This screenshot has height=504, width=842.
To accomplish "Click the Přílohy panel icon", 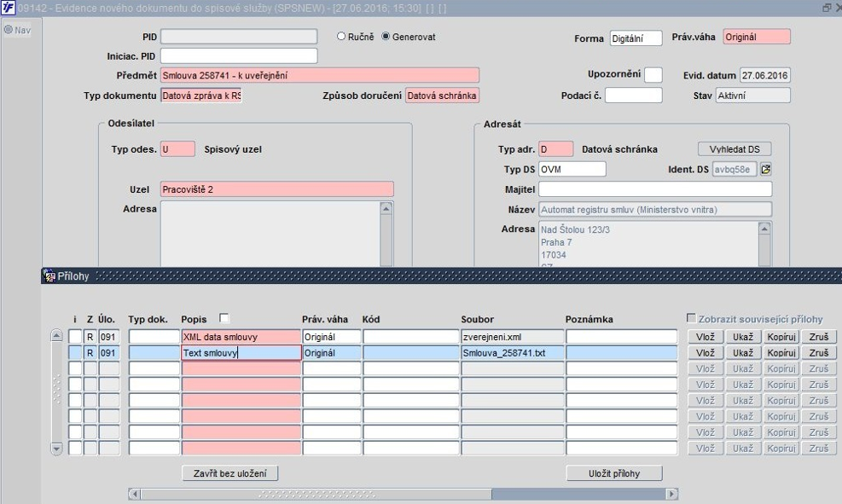I will (x=49, y=276).
